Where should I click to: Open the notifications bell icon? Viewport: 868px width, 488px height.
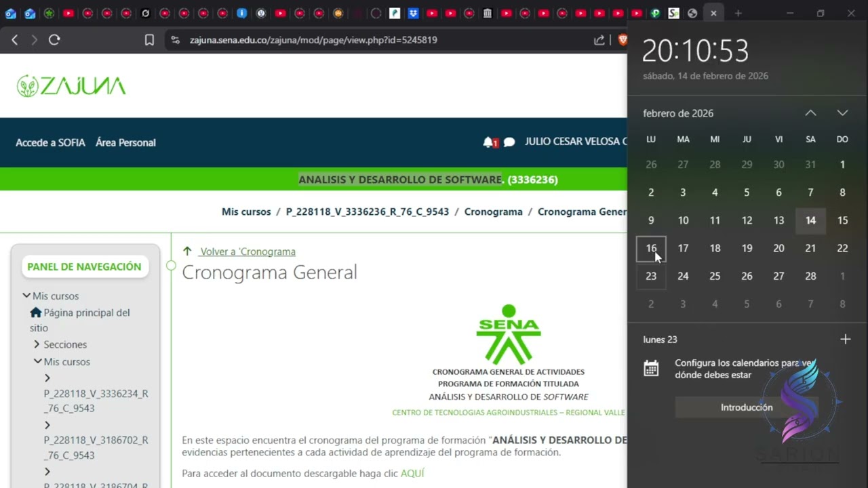pyautogui.click(x=488, y=142)
